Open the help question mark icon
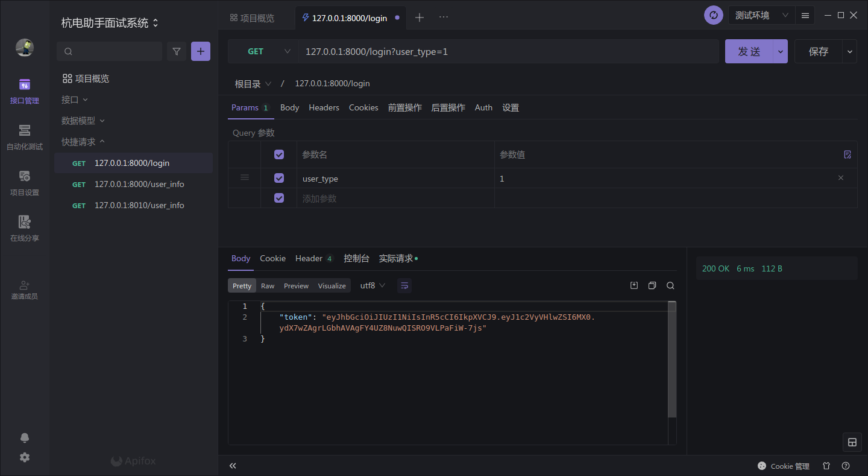 [x=846, y=466]
